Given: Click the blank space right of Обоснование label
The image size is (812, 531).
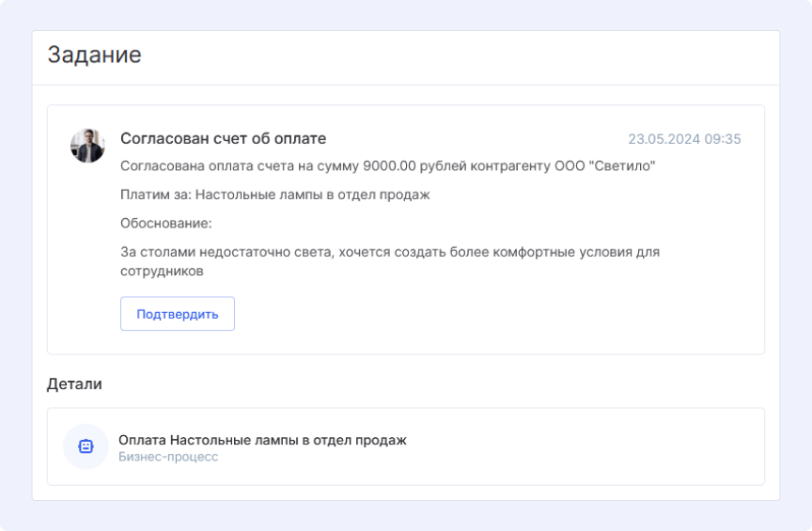Looking at the screenshot, I should point(470,224).
